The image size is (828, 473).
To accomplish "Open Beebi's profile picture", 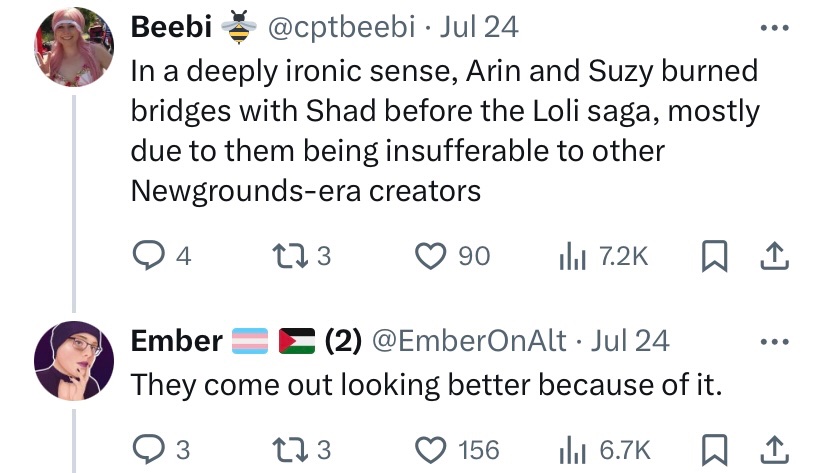I will (73, 48).
